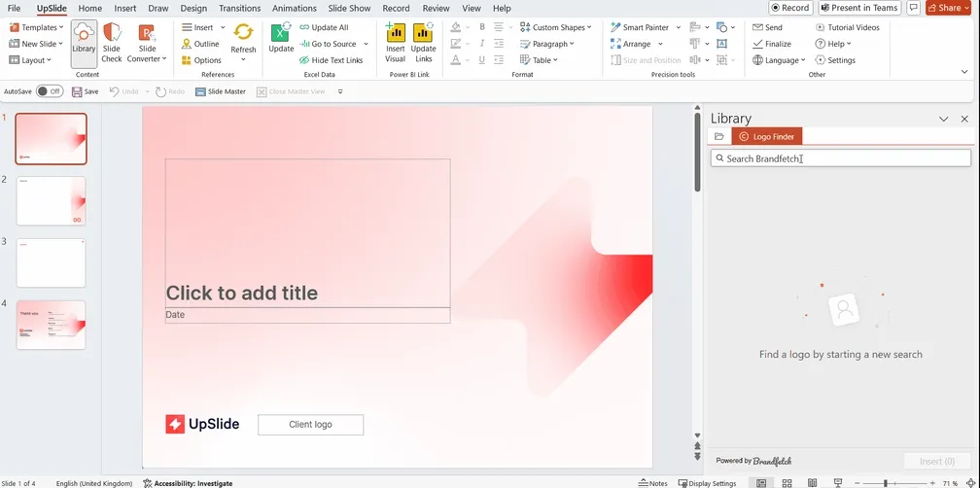Open the folder tab in Library pane
The height and width of the screenshot is (488, 980).
(x=718, y=136)
